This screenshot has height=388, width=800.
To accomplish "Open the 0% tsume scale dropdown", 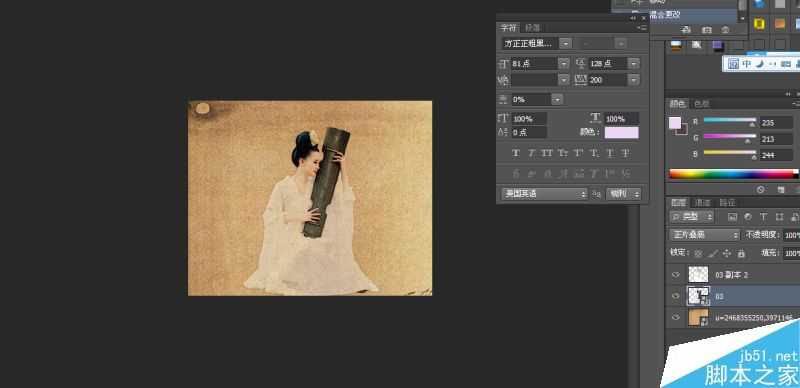I will 557,100.
